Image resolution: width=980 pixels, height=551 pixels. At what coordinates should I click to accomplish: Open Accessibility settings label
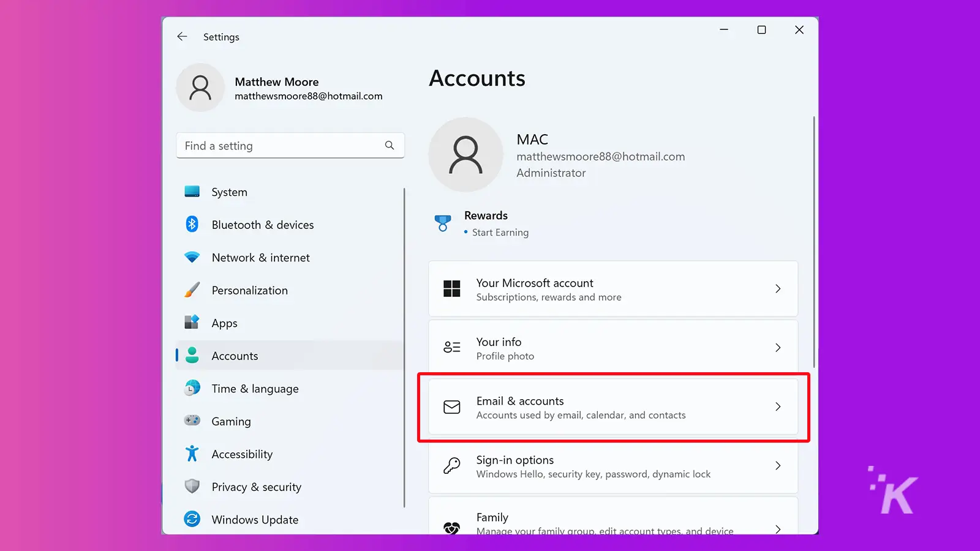tap(242, 454)
